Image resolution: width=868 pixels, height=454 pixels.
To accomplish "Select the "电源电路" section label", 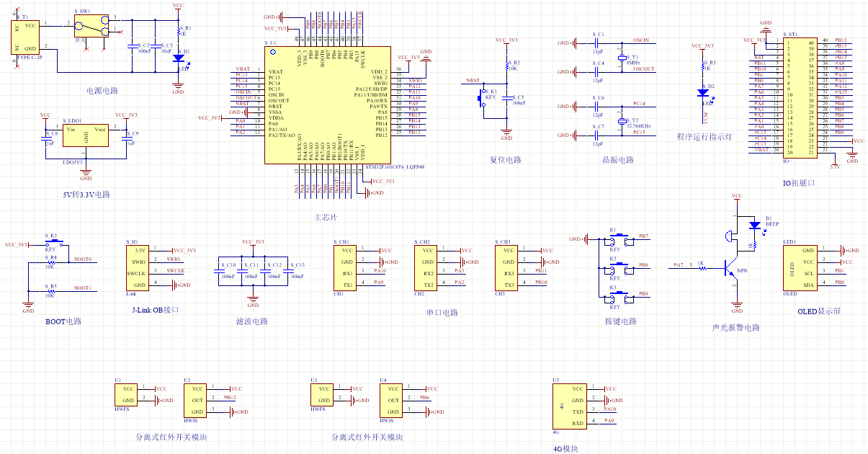I will click(x=102, y=91).
